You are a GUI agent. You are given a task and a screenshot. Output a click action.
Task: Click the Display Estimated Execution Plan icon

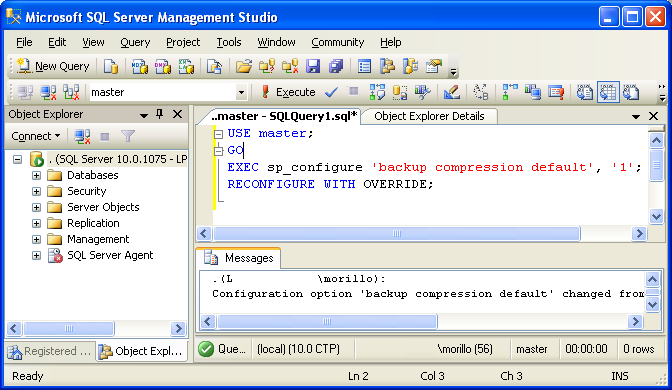[x=377, y=92]
